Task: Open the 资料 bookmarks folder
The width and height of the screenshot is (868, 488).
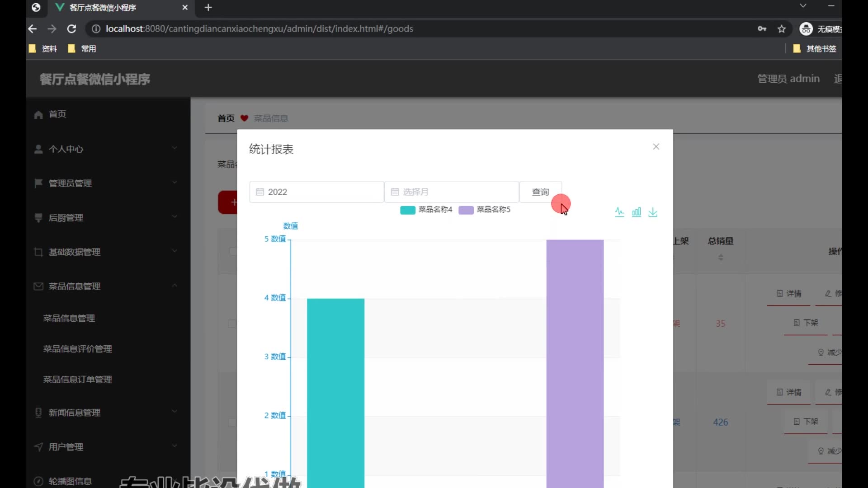Action: pos(43,49)
